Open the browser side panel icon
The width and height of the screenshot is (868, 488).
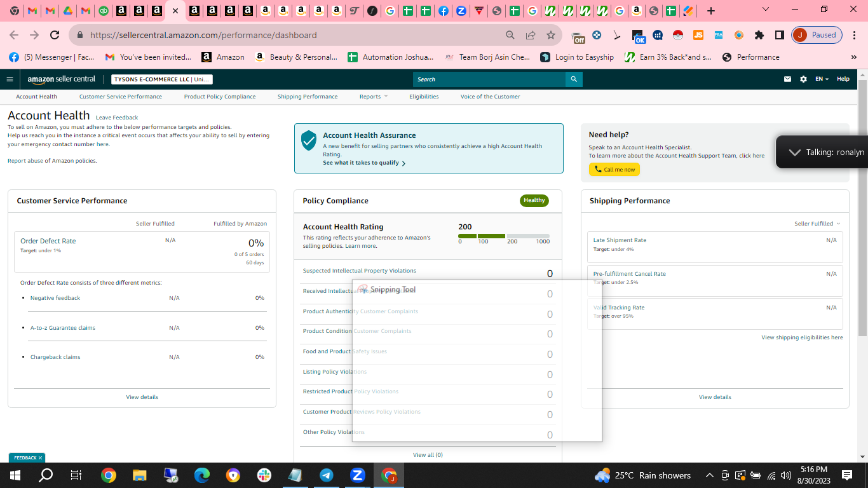pos(779,35)
